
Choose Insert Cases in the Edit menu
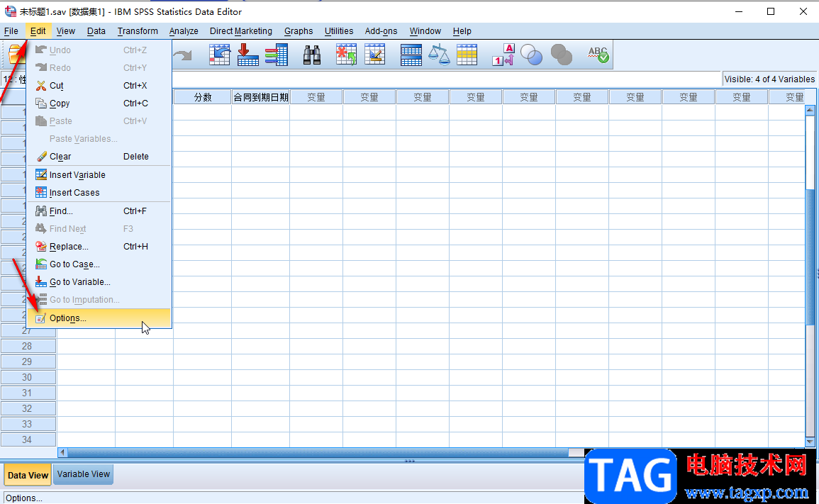click(99, 193)
